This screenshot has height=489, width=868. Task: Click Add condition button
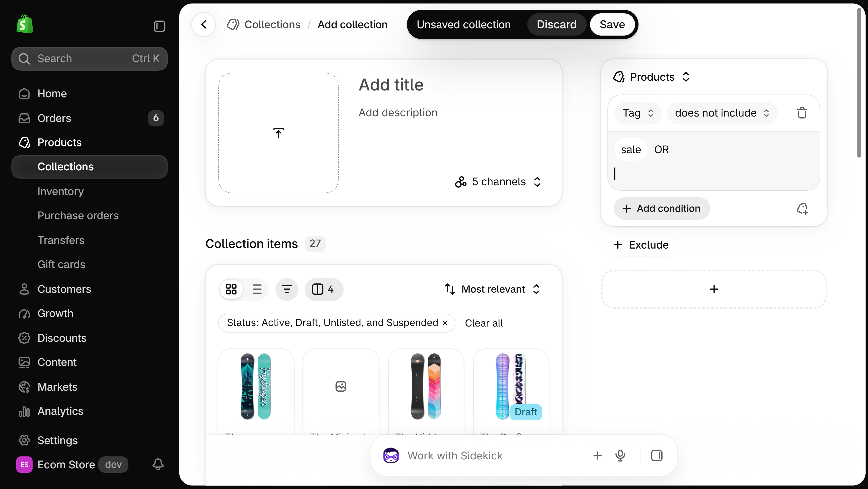661,209
